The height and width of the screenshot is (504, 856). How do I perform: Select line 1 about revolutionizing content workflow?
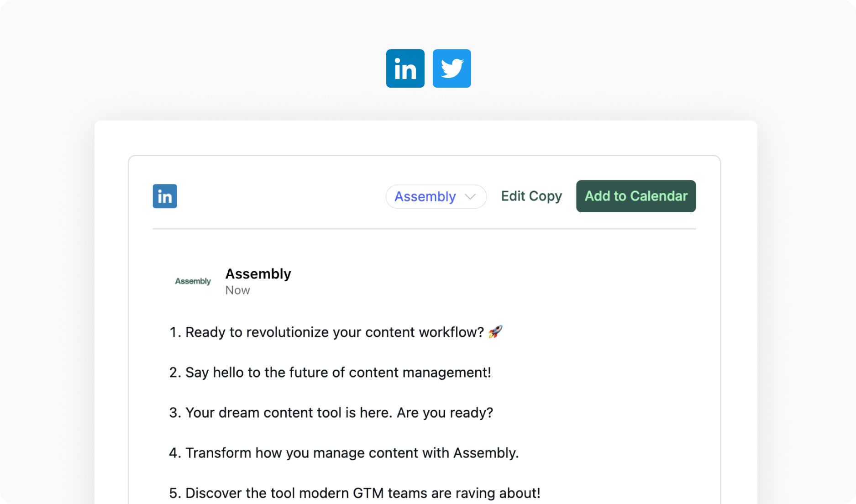pos(336,332)
